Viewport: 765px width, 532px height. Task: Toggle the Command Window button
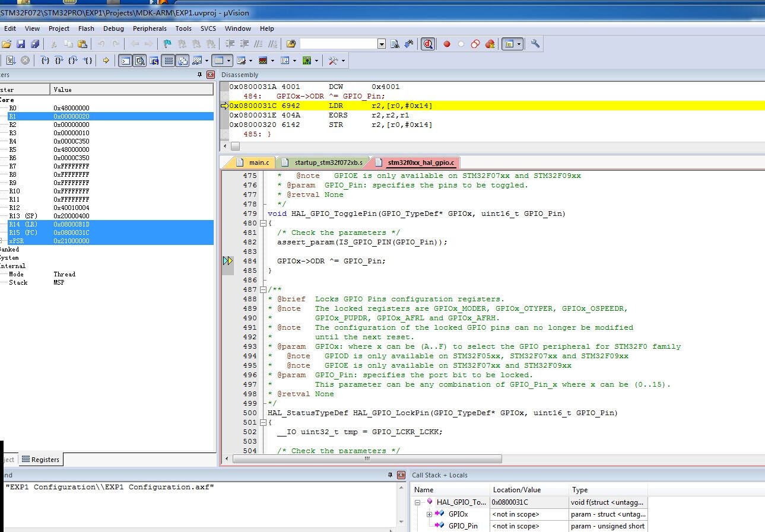tap(125, 60)
